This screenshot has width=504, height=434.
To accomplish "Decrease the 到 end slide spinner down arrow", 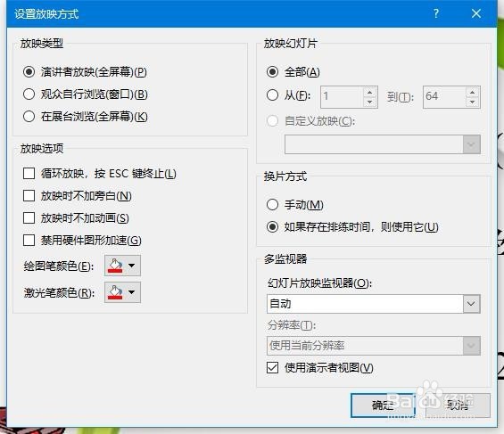I will pyautogui.click(x=472, y=102).
